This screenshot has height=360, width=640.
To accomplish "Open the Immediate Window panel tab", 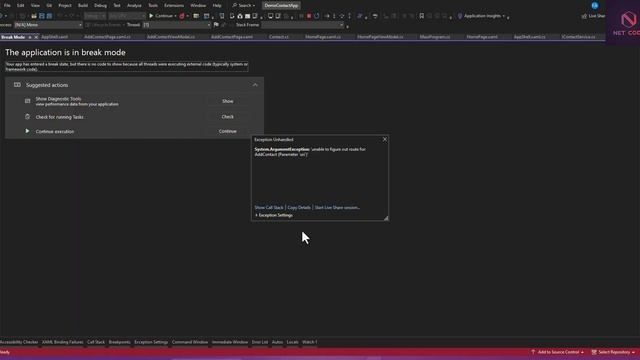I will (x=230, y=342).
